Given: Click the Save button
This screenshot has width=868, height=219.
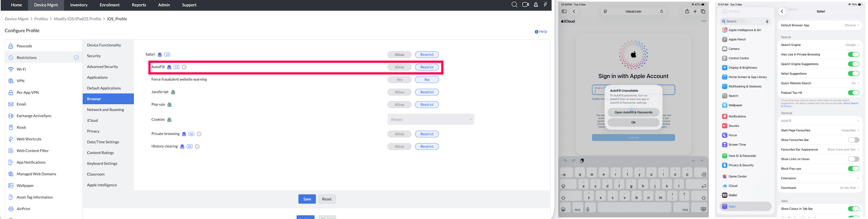Looking at the screenshot, I should 307,199.
